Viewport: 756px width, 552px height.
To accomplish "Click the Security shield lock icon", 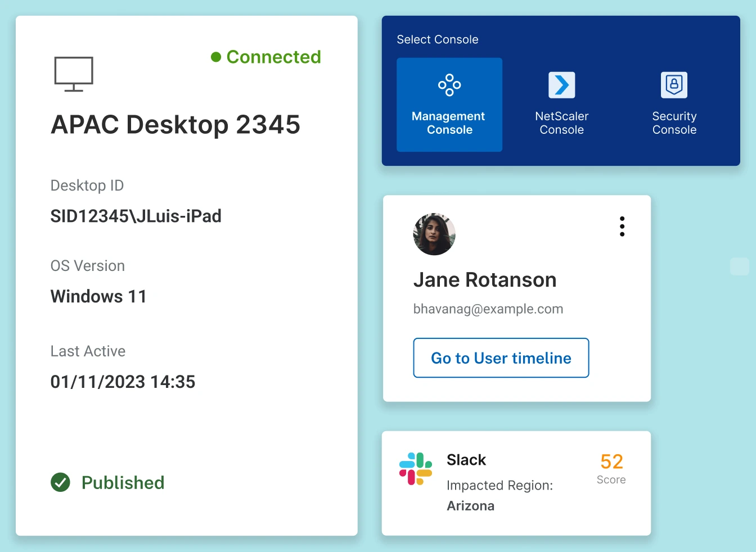I will click(x=674, y=85).
